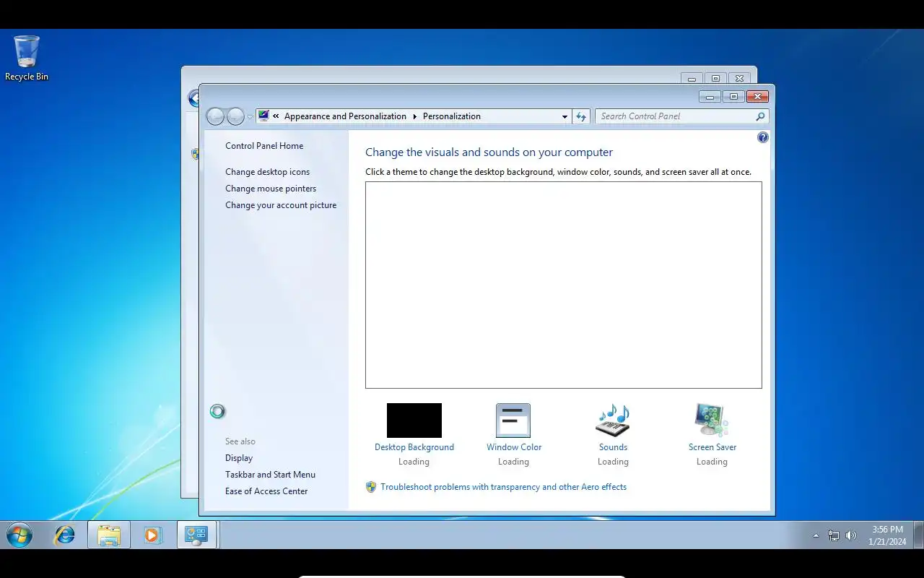This screenshot has width=924, height=578.
Task: Click the double chevron in address bar
Action: coord(276,116)
